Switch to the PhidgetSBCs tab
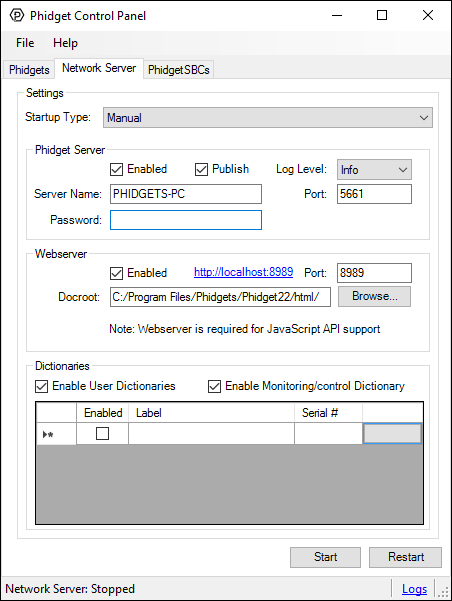452x601 pixels. coord(179,70)
